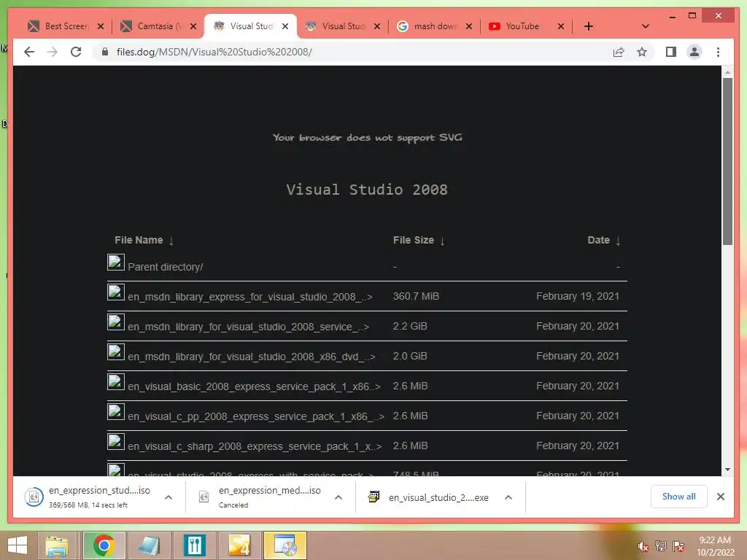Open the en_visual_studio_2....exe download
This screenshot has height=560, width=747.
click(429, 497)
